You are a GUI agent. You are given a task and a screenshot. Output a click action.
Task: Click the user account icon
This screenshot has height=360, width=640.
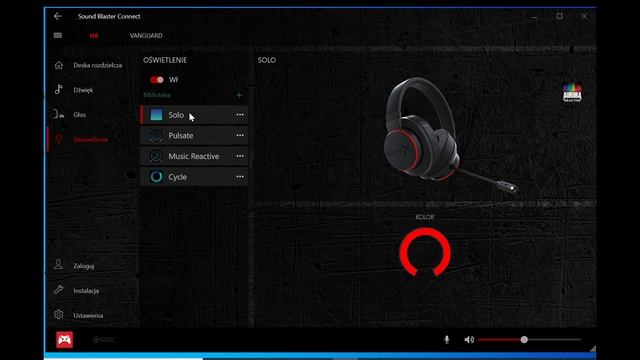click(x=59, y=264)
